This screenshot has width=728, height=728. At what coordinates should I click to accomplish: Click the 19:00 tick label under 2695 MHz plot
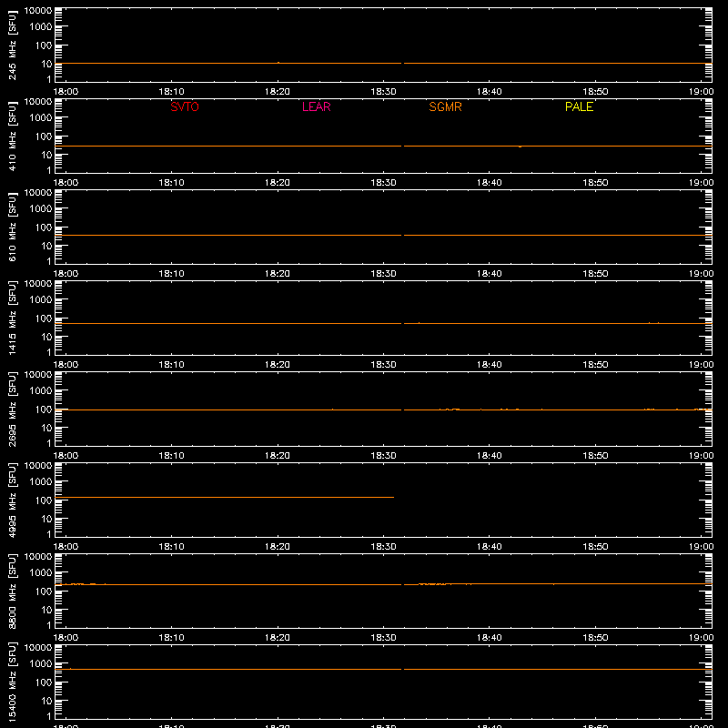(x=701, y=456)
